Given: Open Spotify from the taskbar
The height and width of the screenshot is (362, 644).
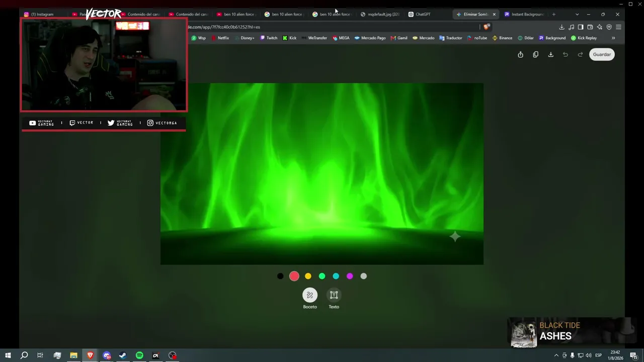Looking at the screenshot, I should (x=139, y=355).
